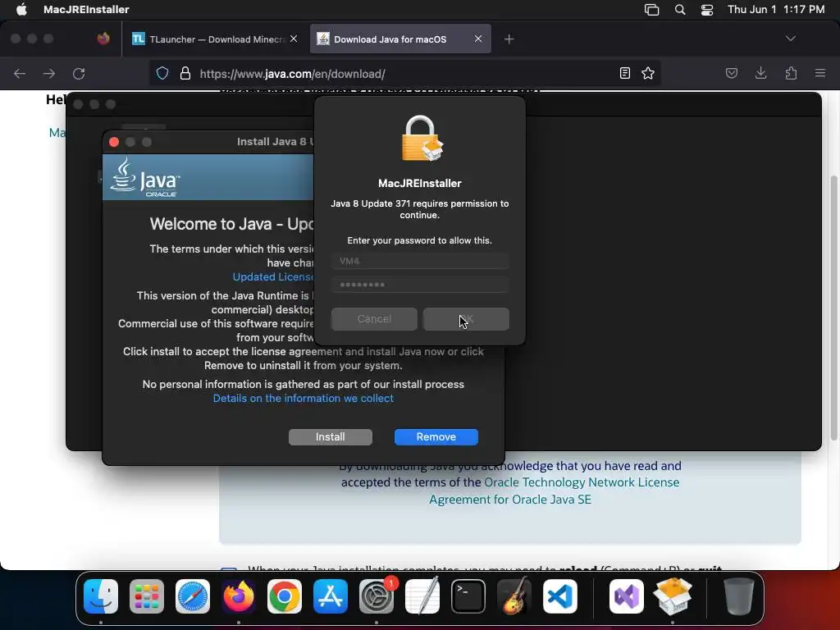Screen dimensions: 840x630
Task: Close the TLauncher tab
Action: coord(294,39)
